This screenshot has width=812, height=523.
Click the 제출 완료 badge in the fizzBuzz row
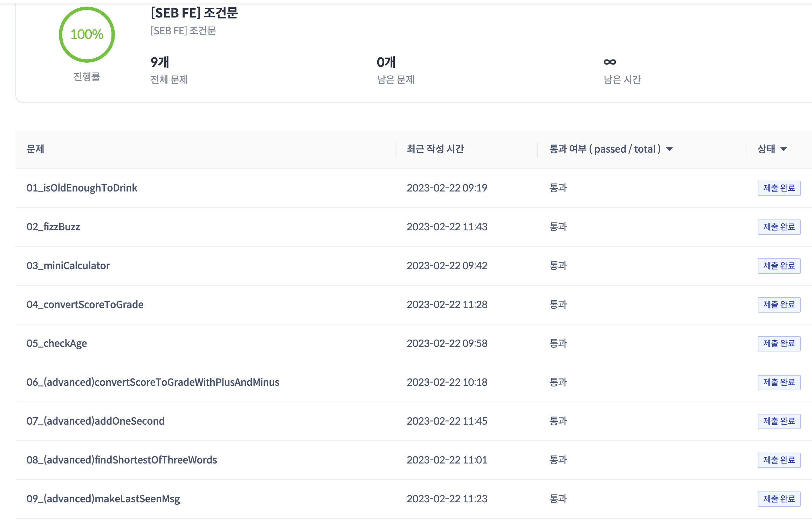click(779, 227)
